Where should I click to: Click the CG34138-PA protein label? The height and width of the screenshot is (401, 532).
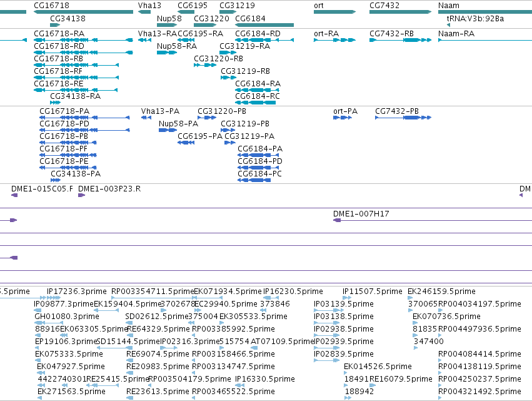[76, 173]
